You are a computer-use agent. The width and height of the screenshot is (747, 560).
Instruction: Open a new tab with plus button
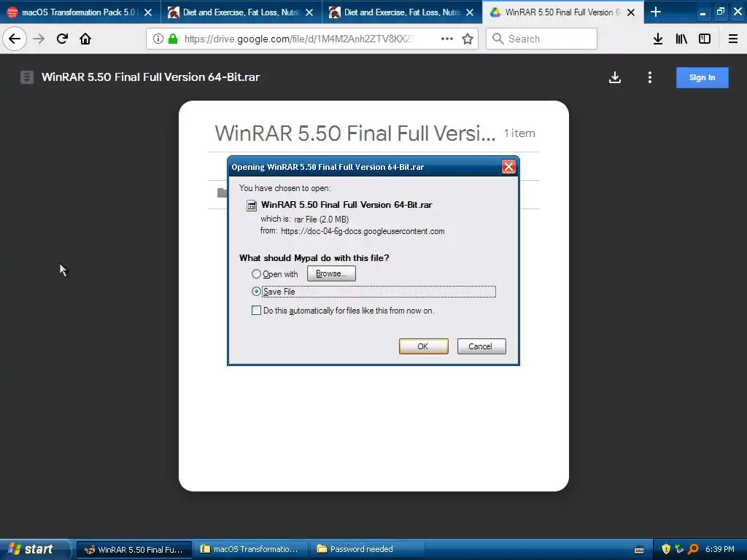[x=656, y=12]
